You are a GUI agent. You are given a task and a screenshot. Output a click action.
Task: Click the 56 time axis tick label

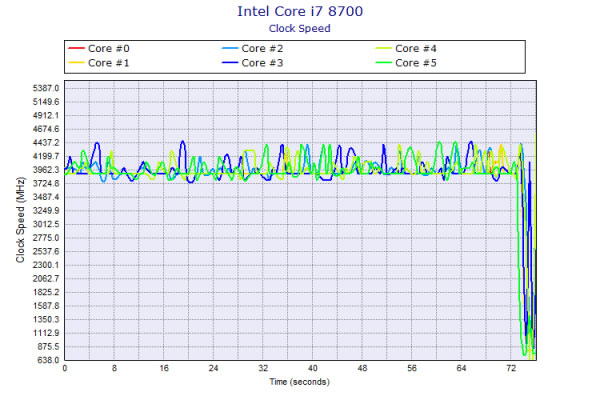[412, 368]
